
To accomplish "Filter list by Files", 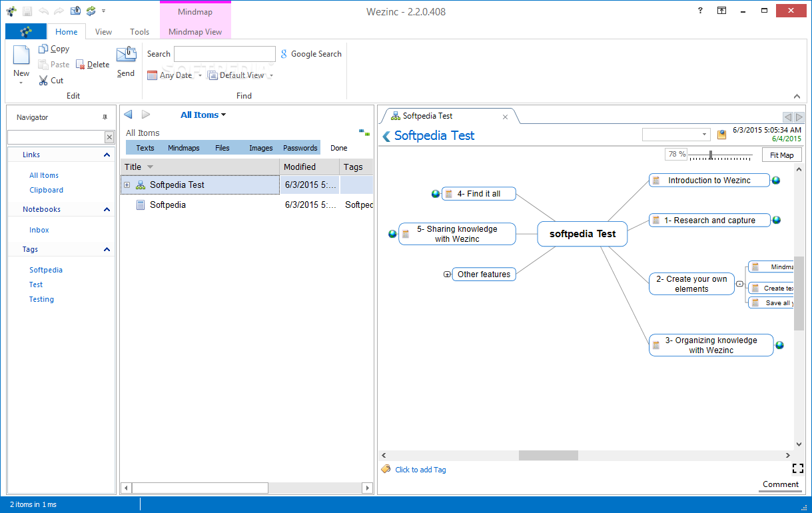I will click(x=222, y=148).
